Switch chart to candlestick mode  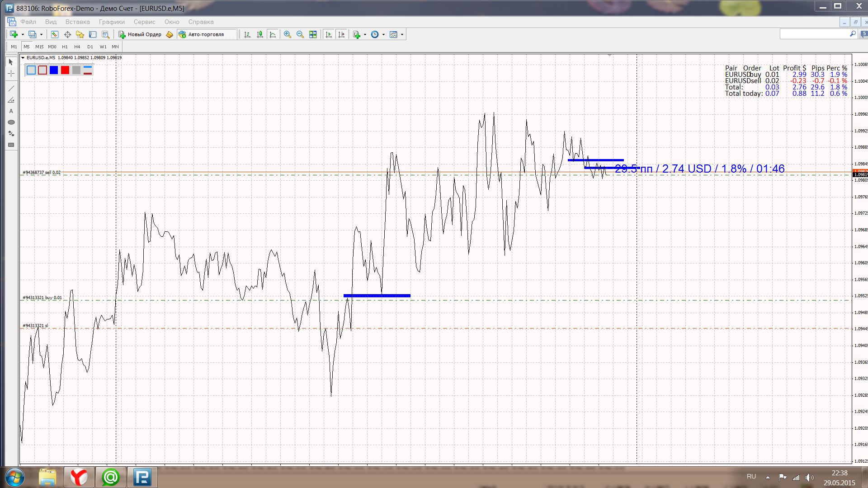coord(260,34)
